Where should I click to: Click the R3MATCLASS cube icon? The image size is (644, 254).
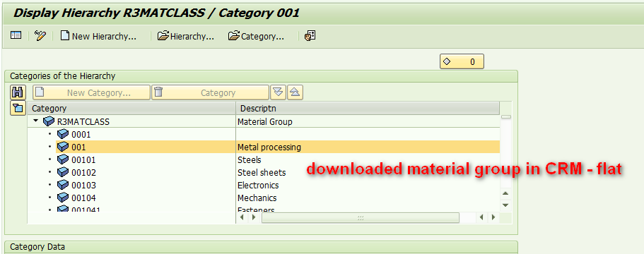(x=49, y=121)
